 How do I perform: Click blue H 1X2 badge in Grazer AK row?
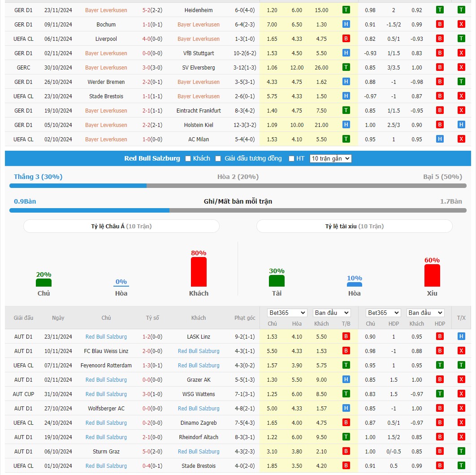coord(346,379)
